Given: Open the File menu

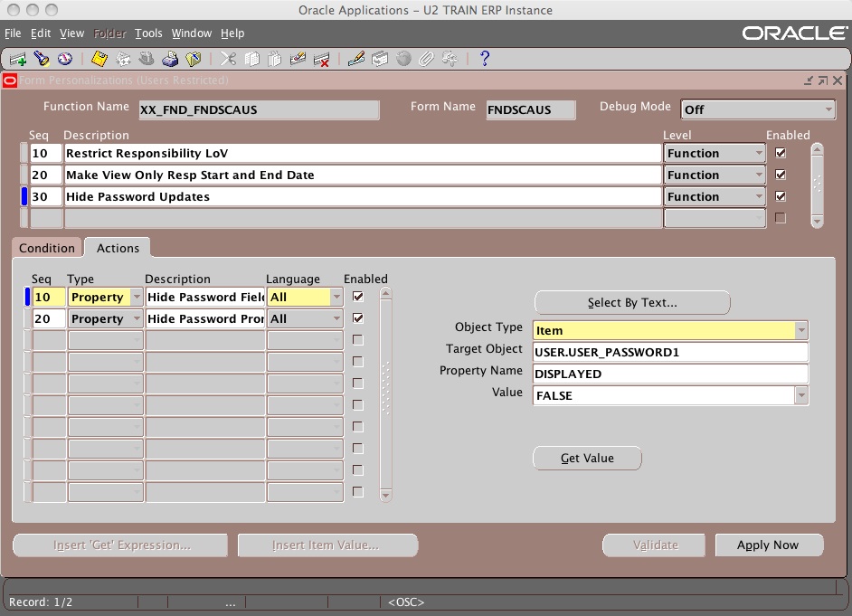Looking at the screenshot, I should click(13, 33).
